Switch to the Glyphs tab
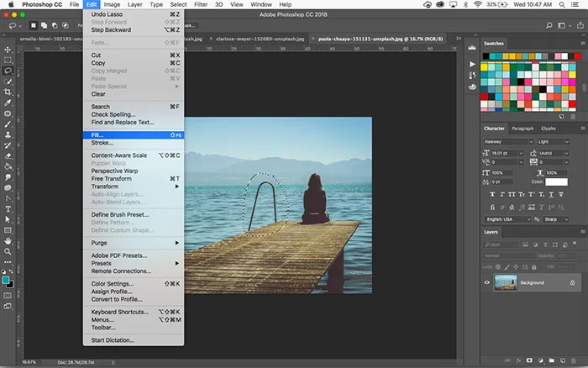 pos(549,129)
